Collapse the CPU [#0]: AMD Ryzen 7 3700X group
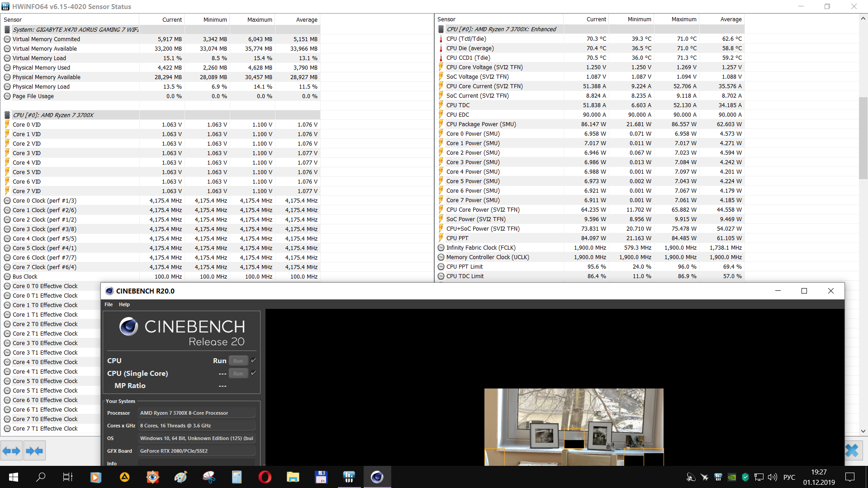The width and height of the screenshot is (868, 488). (7, 115)
